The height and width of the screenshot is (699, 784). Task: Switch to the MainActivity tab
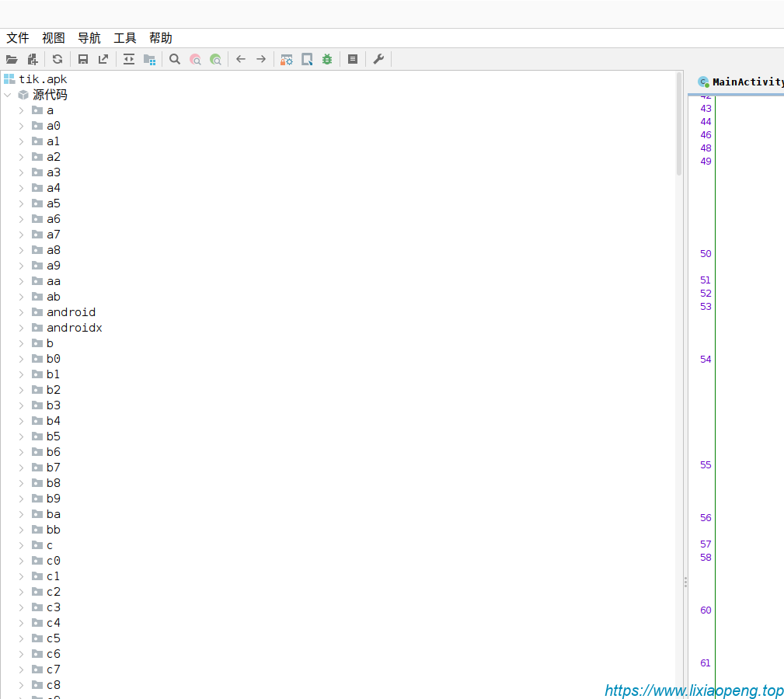[x=742, y=82]
